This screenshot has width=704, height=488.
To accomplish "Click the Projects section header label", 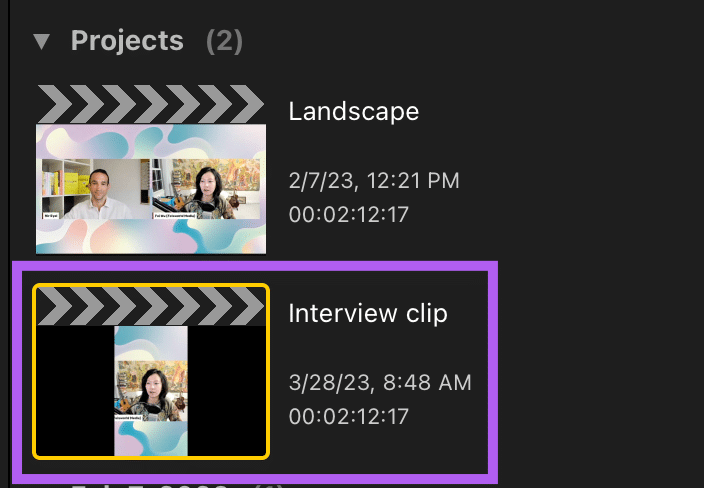I will [x=127, y=41].
